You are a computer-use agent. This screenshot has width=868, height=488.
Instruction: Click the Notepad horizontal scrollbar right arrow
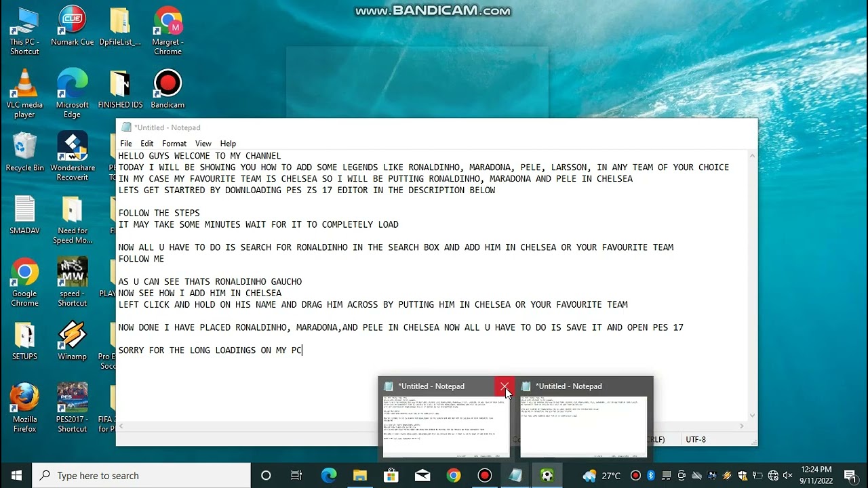click(x=741, y=426)
